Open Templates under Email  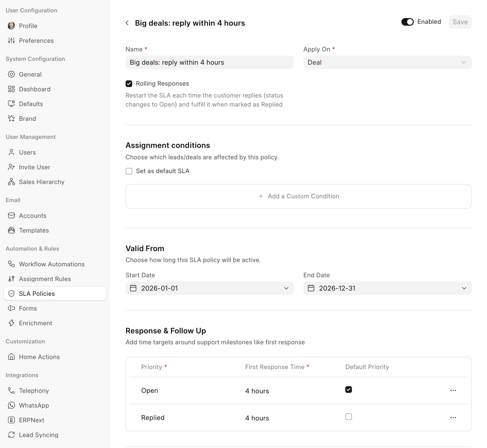tap(55, 230)
